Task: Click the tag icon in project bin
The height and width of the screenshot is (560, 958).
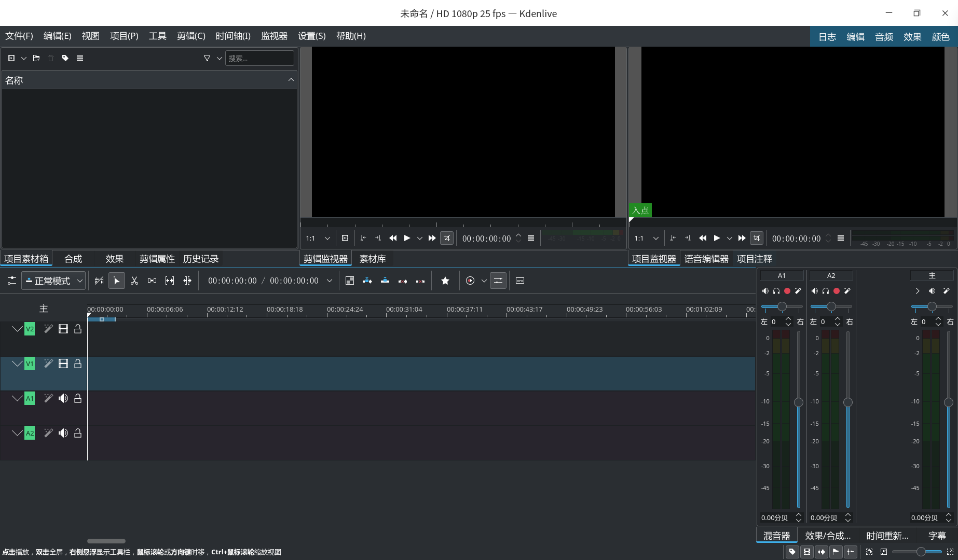Action: point(65,58)
